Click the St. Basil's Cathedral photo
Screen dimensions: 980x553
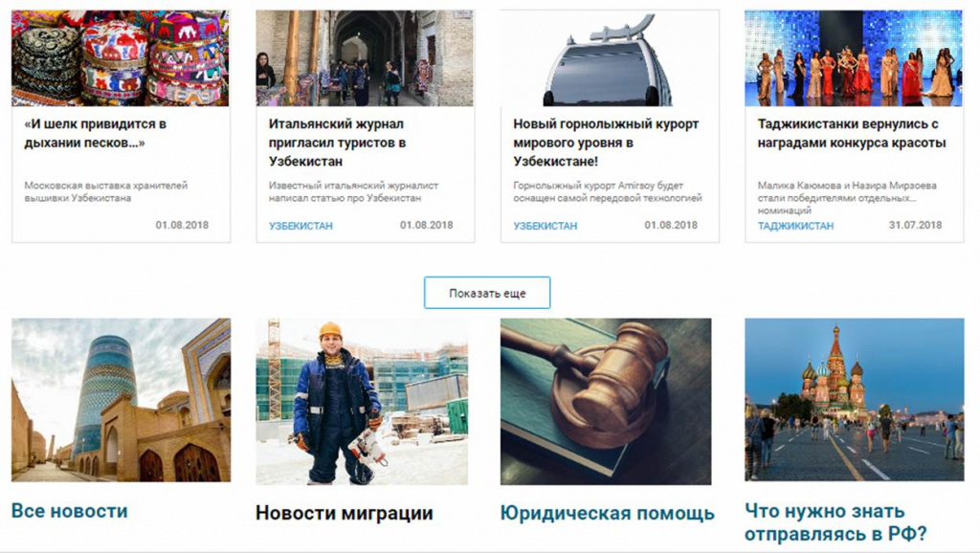[854, 399]
